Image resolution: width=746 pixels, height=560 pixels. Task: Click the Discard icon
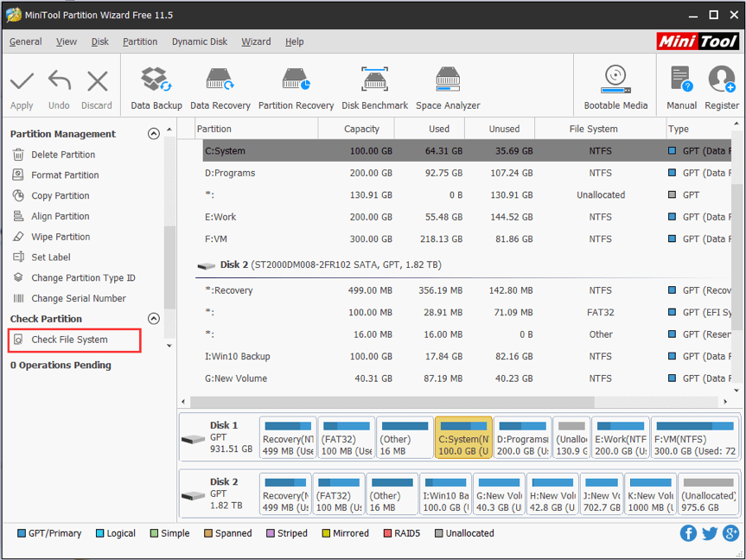(x=96, y=85)
